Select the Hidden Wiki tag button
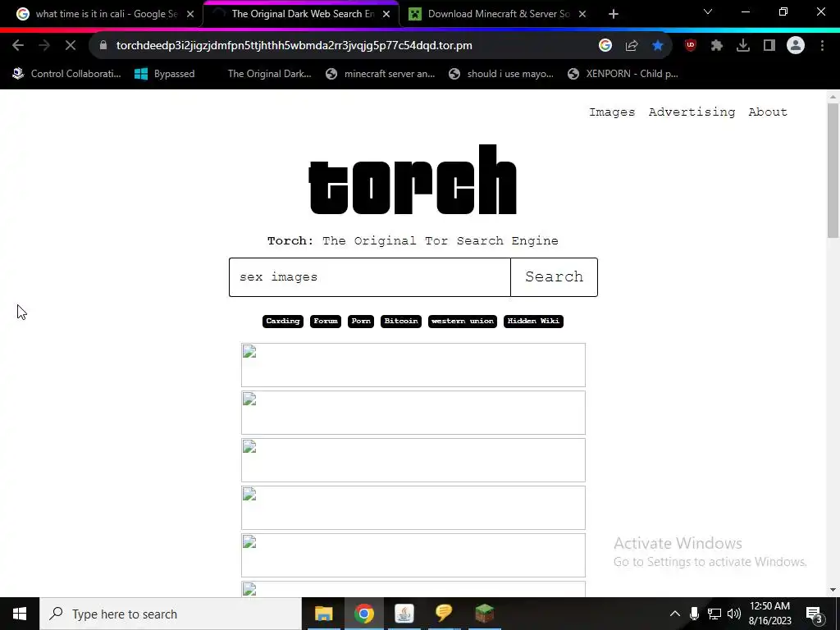Image resolution: width=840 pixels, height=630 pixels. coord(533,321)
